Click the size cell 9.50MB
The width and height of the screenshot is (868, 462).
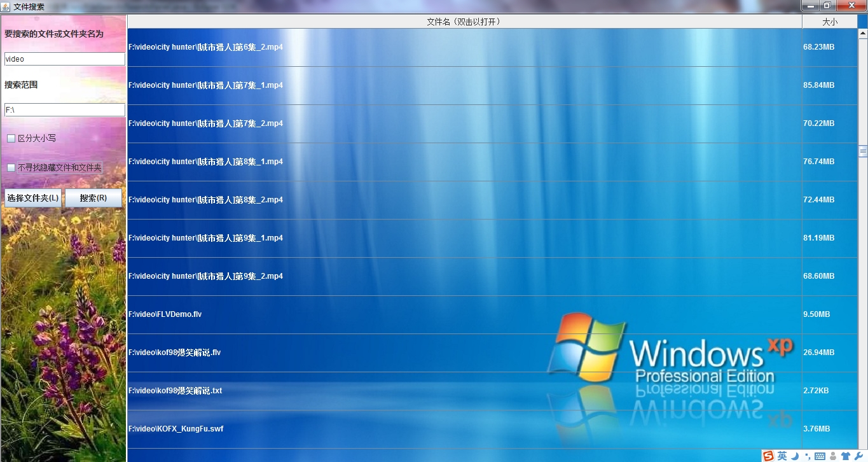pyautogui.click(x=830, y=315)
